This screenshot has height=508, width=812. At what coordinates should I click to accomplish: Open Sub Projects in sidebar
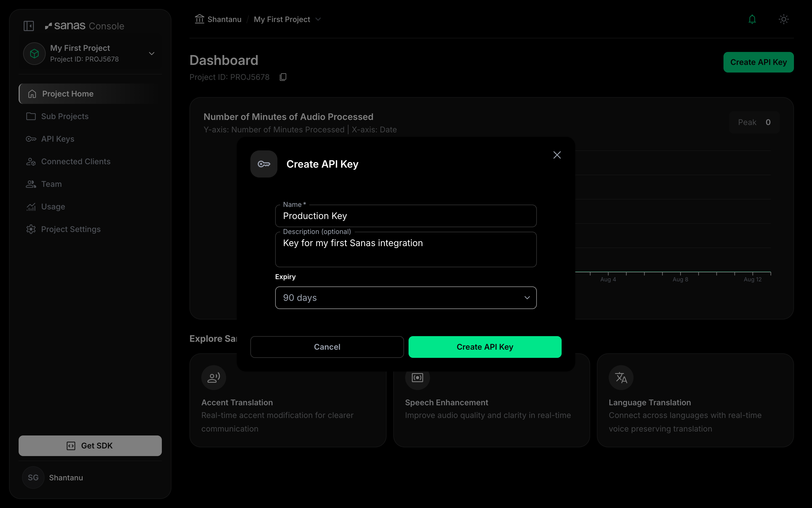90,116
